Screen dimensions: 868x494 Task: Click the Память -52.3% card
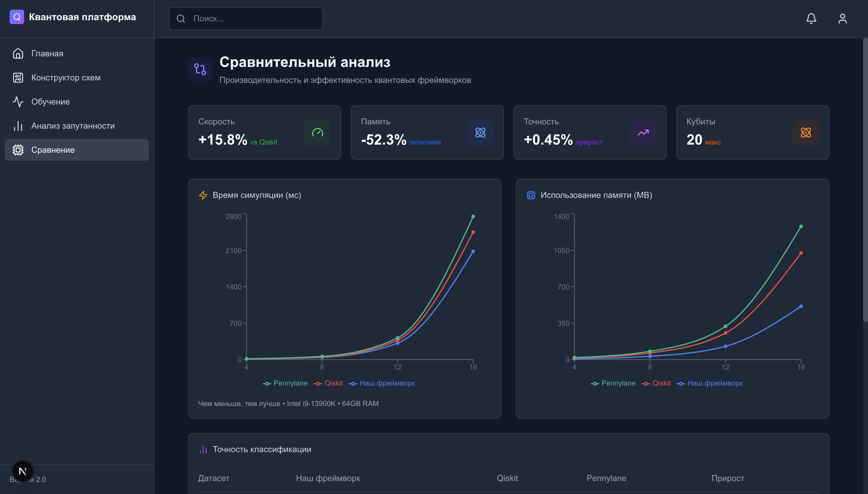pyautogui.click(x=427, y=132)
